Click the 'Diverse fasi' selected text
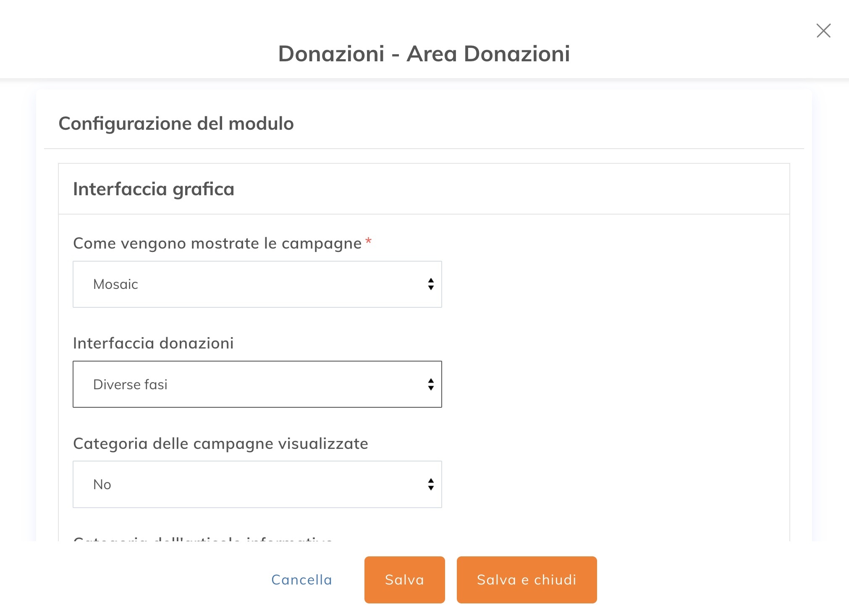Viewport: 849px width, 616px height. (130, 385)
